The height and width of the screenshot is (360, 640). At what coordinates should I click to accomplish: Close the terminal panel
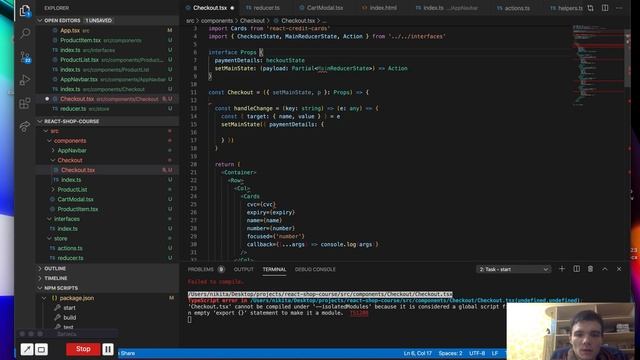(x=619, y=269)
